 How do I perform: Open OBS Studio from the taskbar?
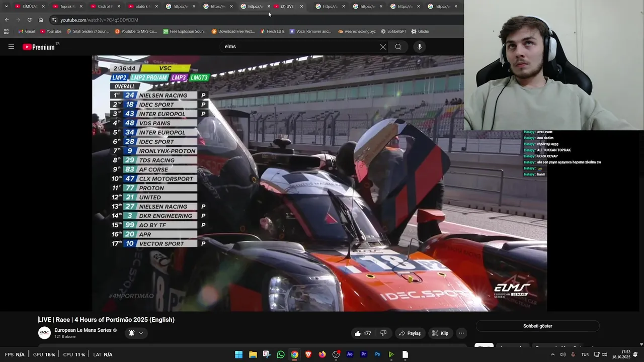tap(336, 354)
